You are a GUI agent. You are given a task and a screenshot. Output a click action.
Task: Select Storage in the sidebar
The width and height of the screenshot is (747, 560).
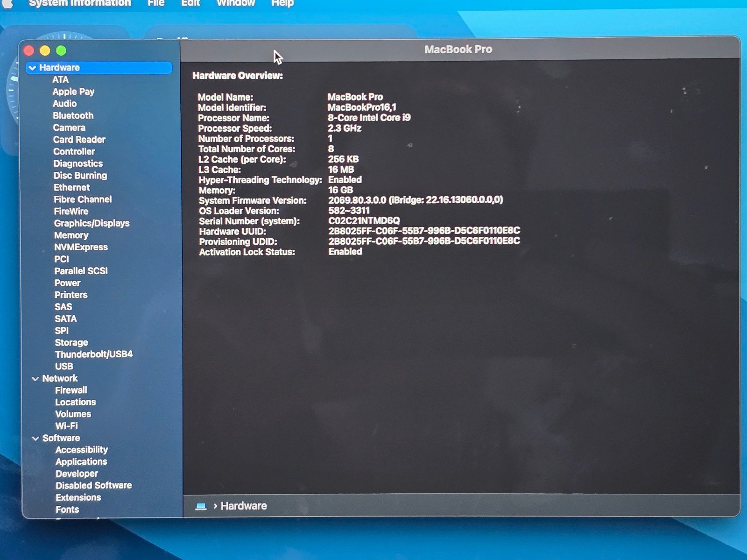71,343
